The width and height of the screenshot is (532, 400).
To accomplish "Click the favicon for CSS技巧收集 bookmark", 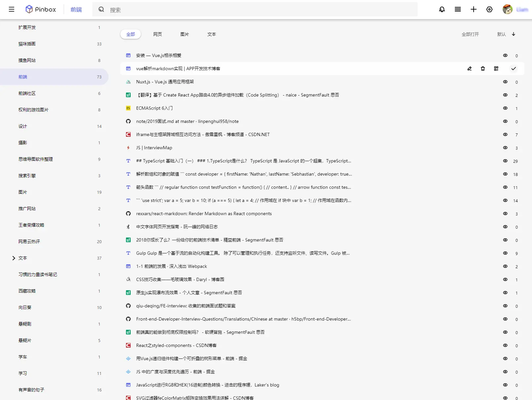I will tap(128, 279).
